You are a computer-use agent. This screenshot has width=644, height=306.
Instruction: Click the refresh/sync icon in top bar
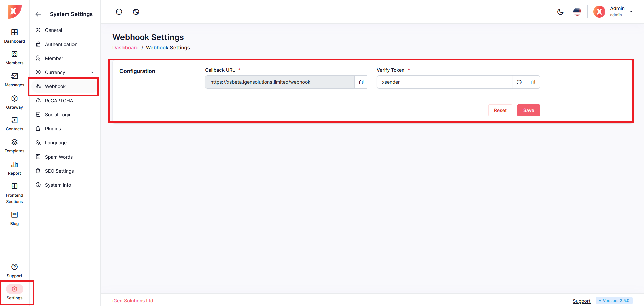(119, 12)
